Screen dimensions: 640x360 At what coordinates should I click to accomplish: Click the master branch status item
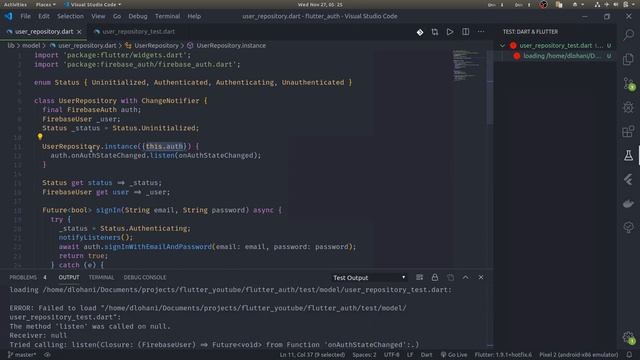(22, 355)
